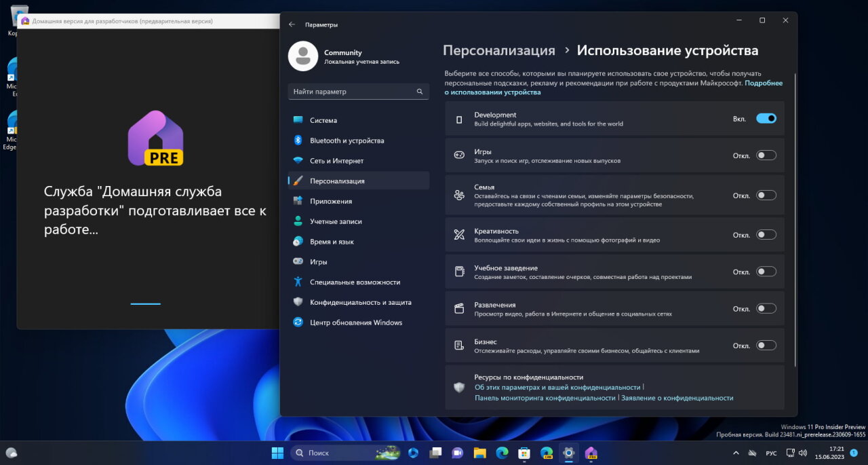Open the Bing Chat taskbar icon
868x465 pixels.
pyautogui.click(x=413, y=453)
